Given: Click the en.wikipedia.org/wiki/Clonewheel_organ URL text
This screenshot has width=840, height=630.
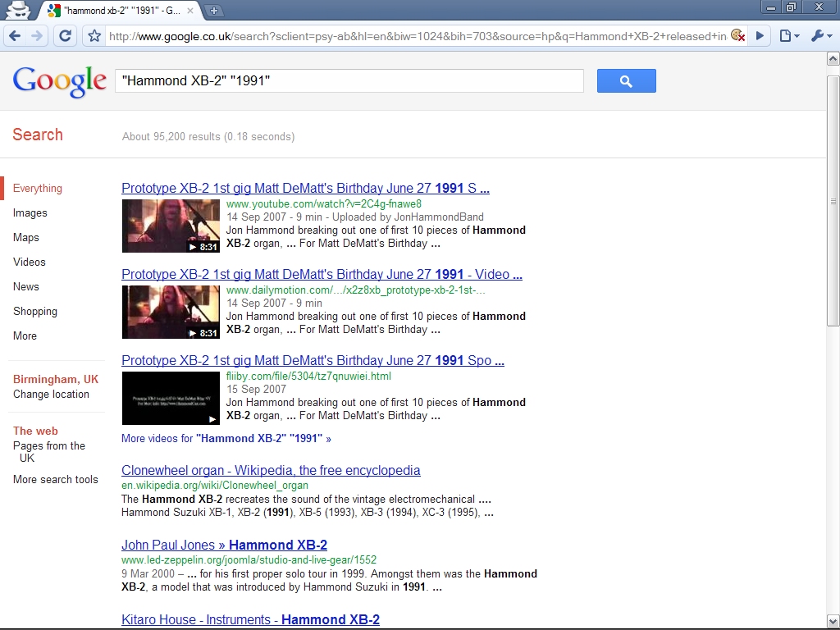Looking at the screenshot, I should [x=215, y=486].
